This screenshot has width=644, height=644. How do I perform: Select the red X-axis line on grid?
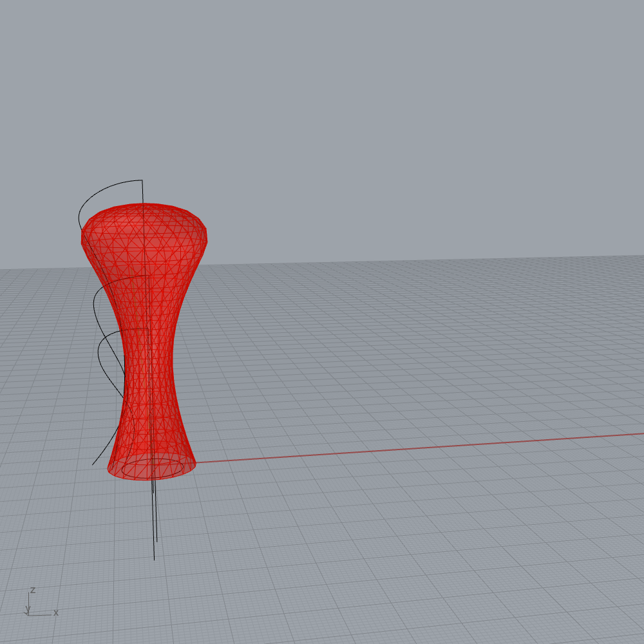tap(419, 448)
